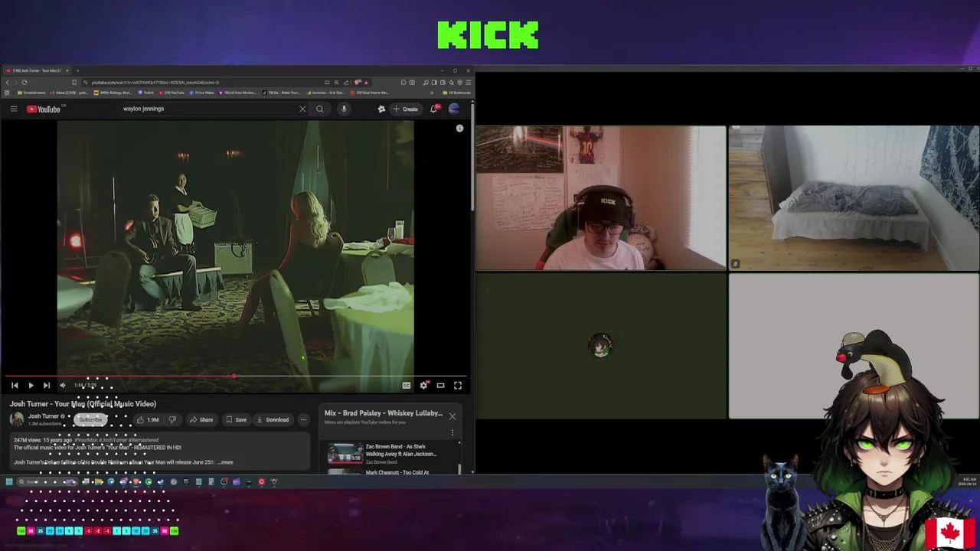Start voice search with the microphone

pos(344,109)
